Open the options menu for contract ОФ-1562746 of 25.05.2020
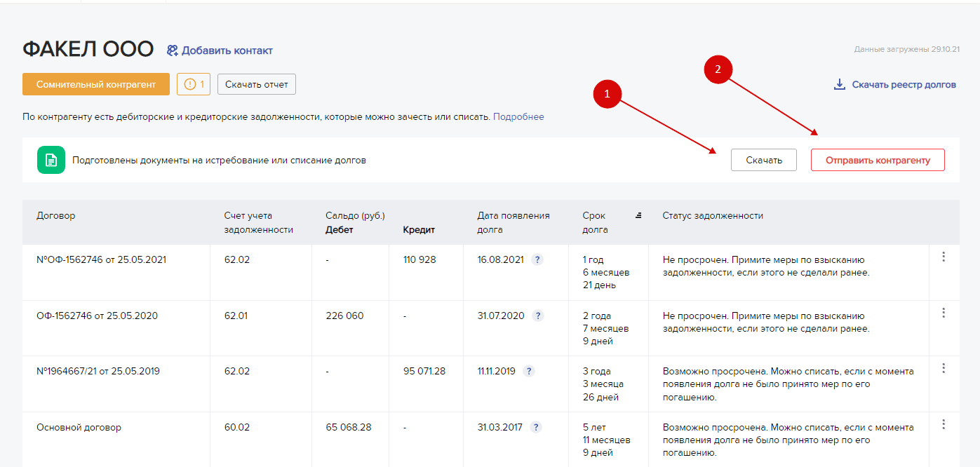This screenshot has height=467, width=980. tap(944, 313)
